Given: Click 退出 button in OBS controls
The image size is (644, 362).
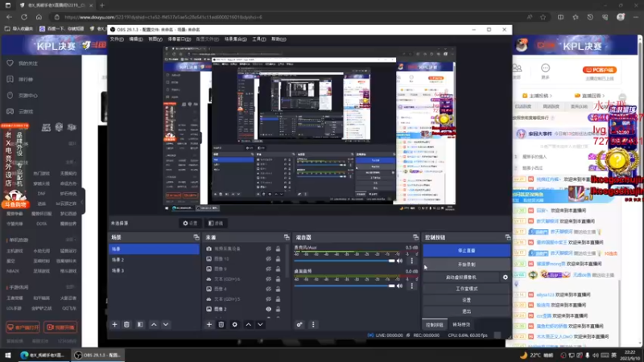Looking at the screenshot, I should point(467,311).
